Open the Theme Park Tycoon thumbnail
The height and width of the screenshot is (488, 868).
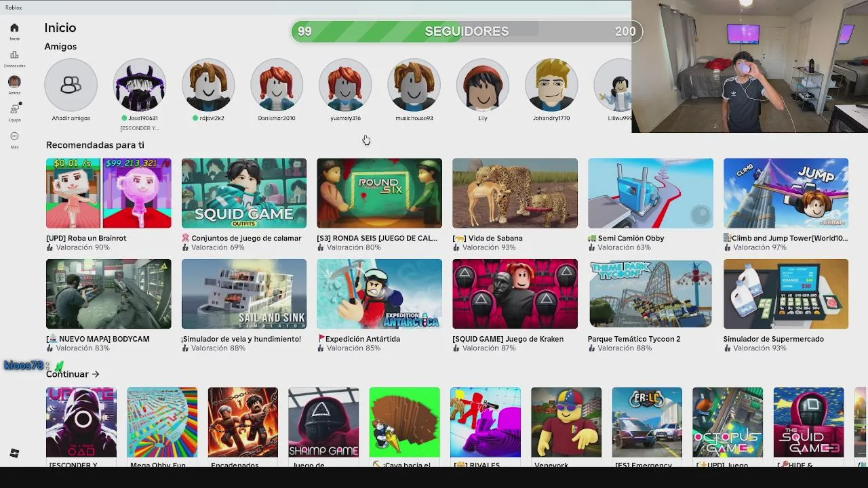(650, 294)
